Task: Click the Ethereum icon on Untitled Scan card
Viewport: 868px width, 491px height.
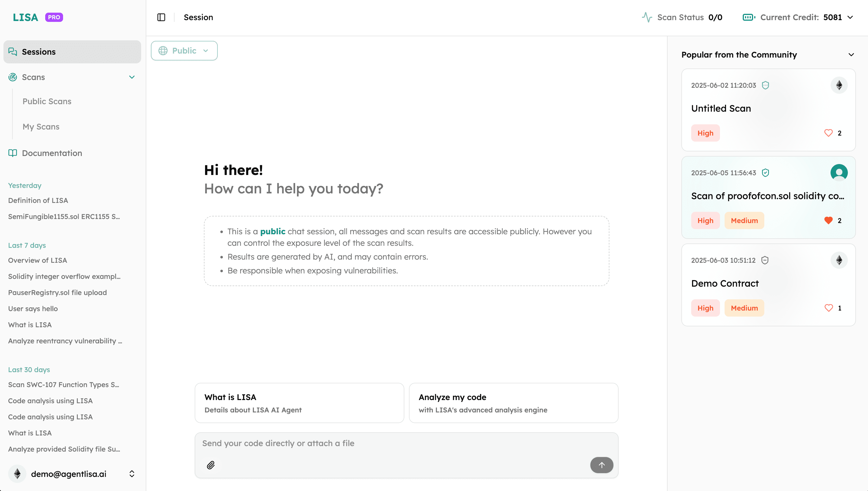Action: click(x=839, y=85)
